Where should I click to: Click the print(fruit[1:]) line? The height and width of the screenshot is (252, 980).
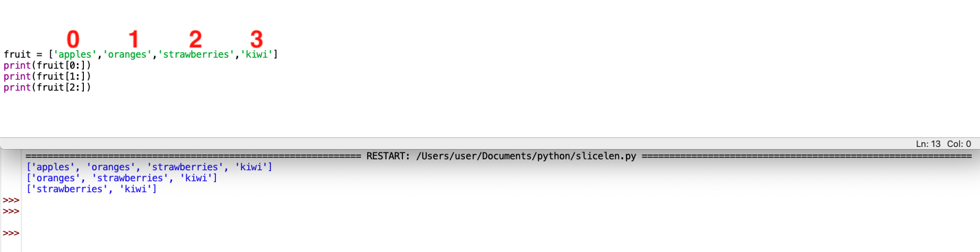coord(47,76)
